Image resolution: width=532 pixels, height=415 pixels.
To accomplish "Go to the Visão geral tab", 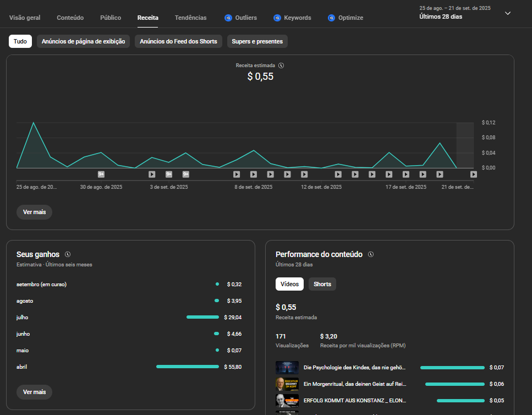I will point(25,18).
